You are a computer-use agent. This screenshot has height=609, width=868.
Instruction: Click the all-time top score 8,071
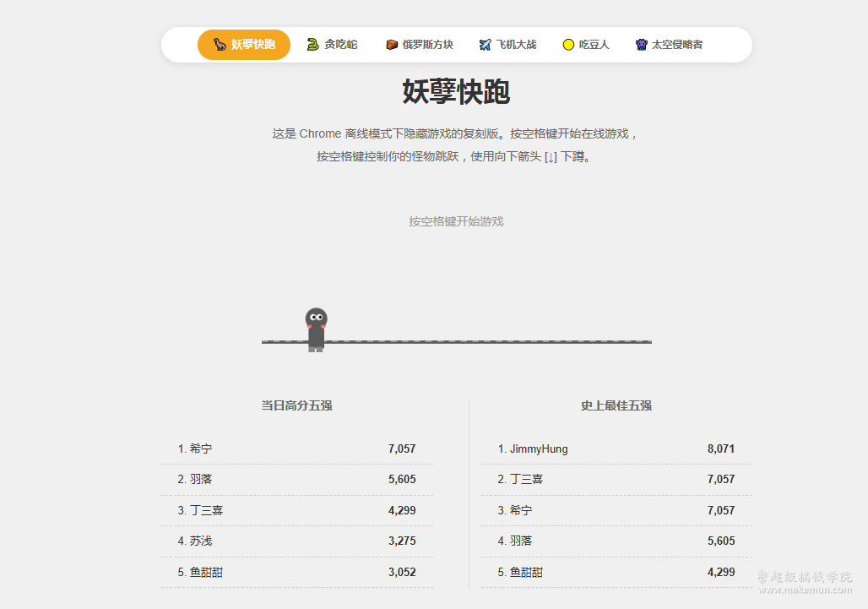(721, 449)
